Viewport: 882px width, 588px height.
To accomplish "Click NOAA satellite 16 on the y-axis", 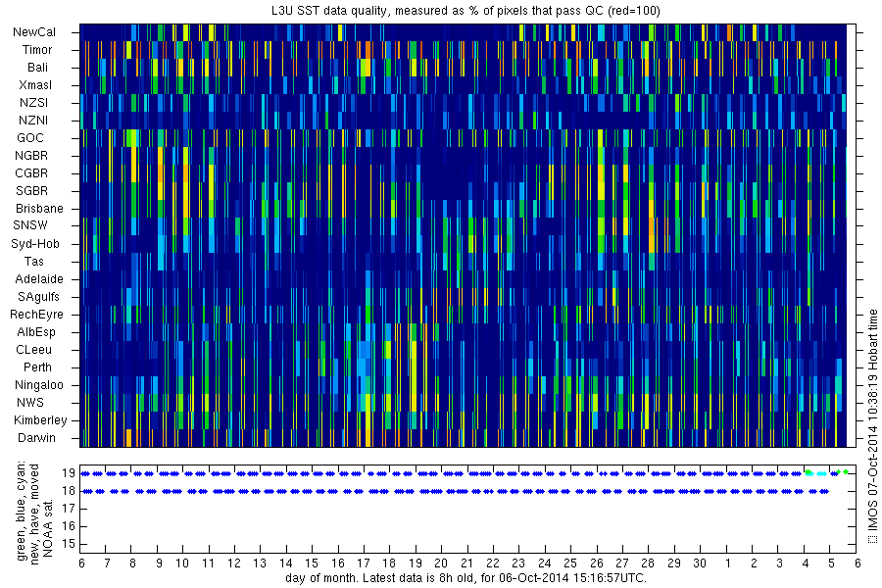I will click(x=69, y=526).
